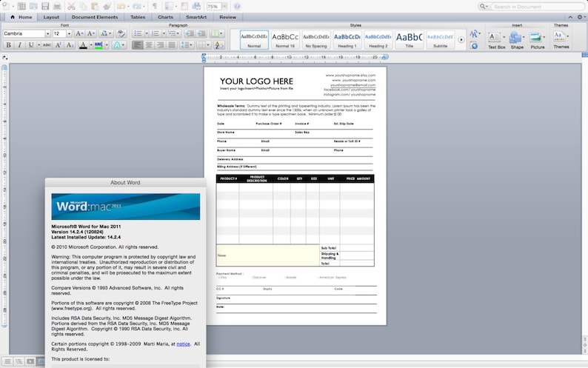Apply the No Spacing style

click(316, 40)
